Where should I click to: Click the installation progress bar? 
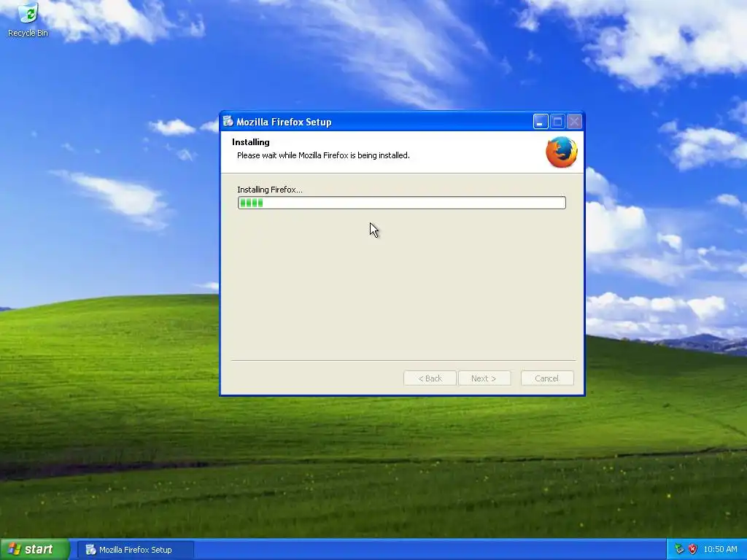(x=402, y=203)
